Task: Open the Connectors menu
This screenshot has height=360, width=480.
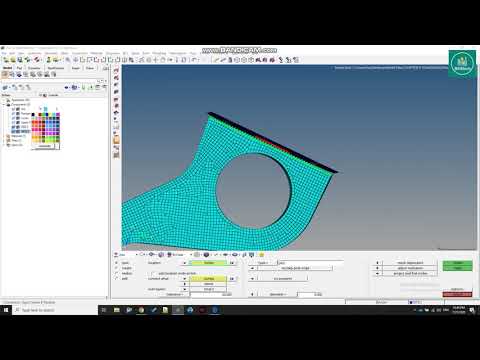Action: point(80,53)
